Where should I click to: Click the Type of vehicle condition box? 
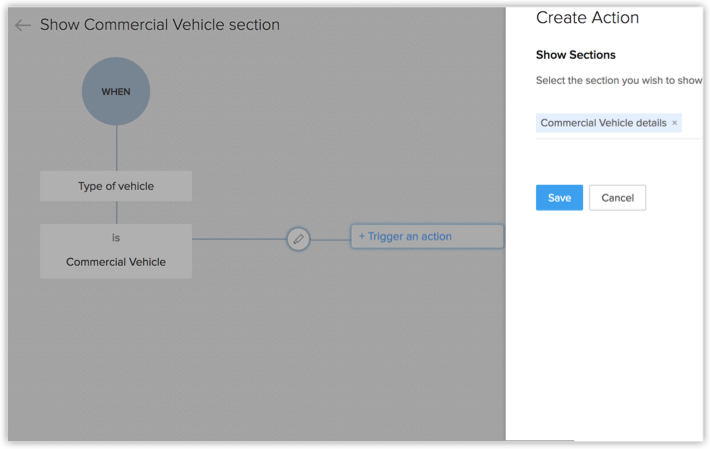(116, 186)
